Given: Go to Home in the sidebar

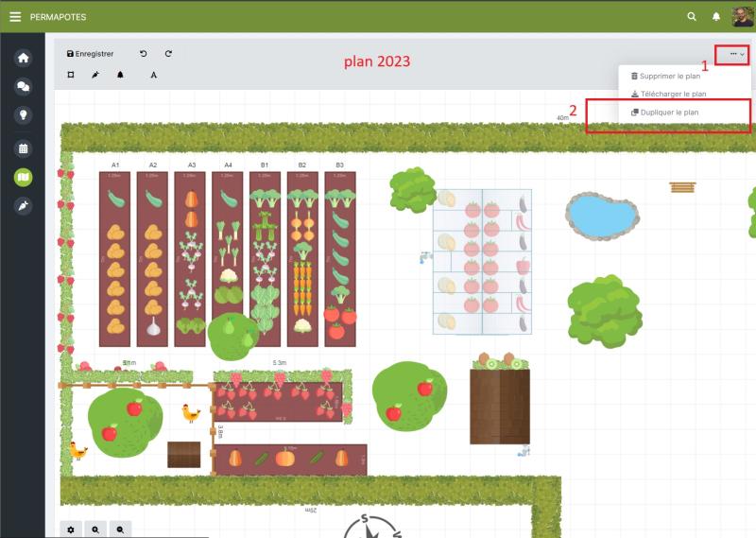Looking at the screenshot, I should (x=24, y=58).
